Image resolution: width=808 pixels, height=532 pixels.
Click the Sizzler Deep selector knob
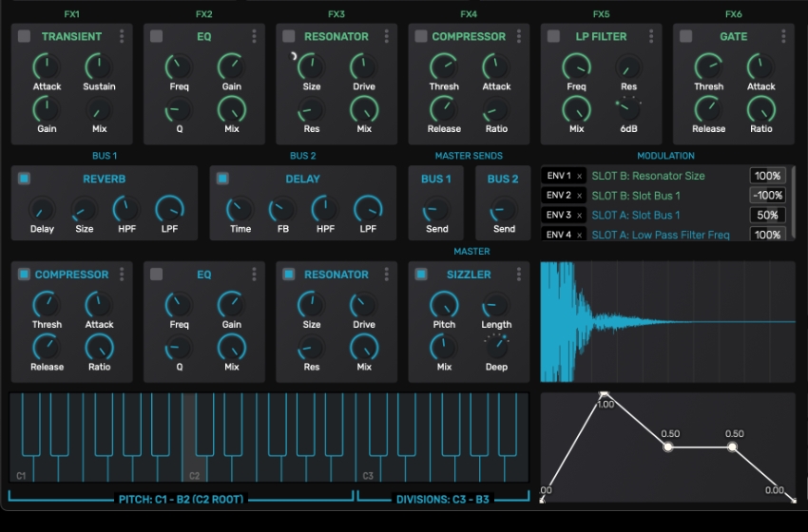pyautogui.click(x=496, y=347)
